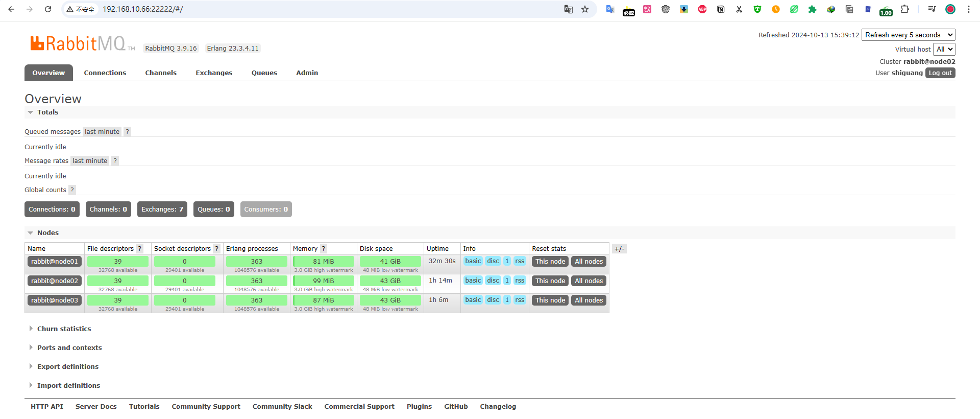The width and height of the screenshot is (980, 419).
Task: Click the Exchanges: 7 count button
Action: (x=162, y=209)
